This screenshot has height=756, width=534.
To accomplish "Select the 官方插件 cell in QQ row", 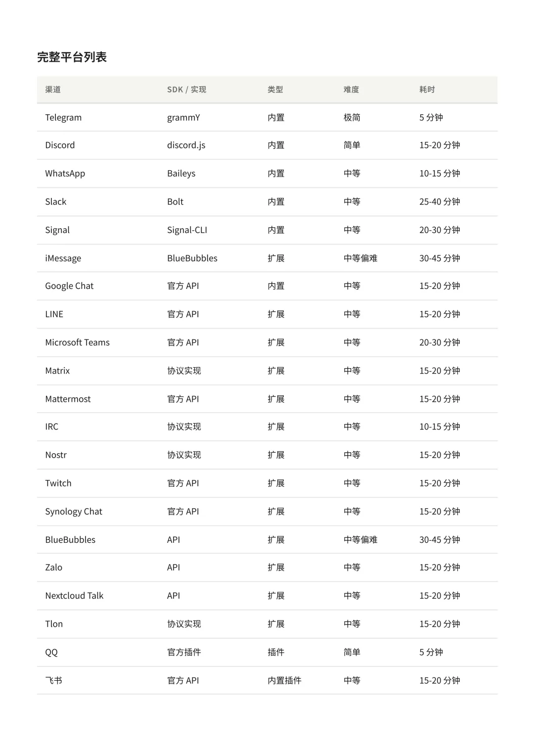I will point(184,652).
